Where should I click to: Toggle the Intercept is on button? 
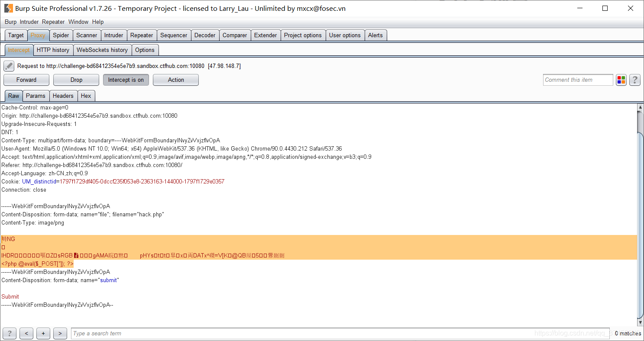[126, 80]
